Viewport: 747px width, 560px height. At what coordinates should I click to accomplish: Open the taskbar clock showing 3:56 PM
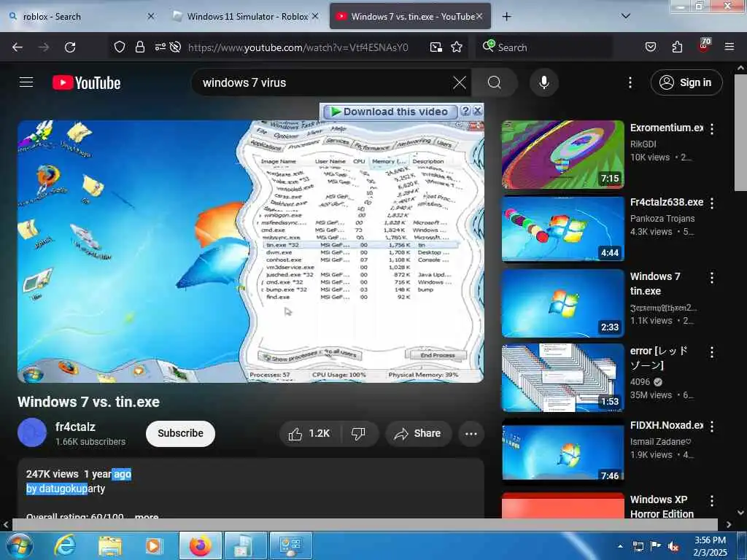click(711, 546)
